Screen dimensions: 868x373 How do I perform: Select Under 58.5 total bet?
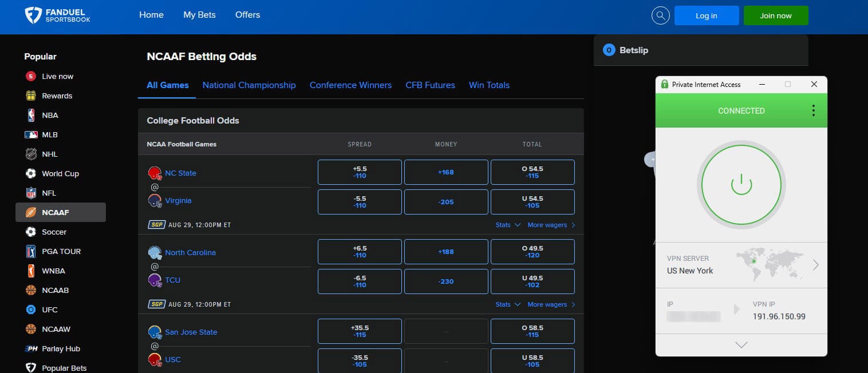[x=532, y=361]
